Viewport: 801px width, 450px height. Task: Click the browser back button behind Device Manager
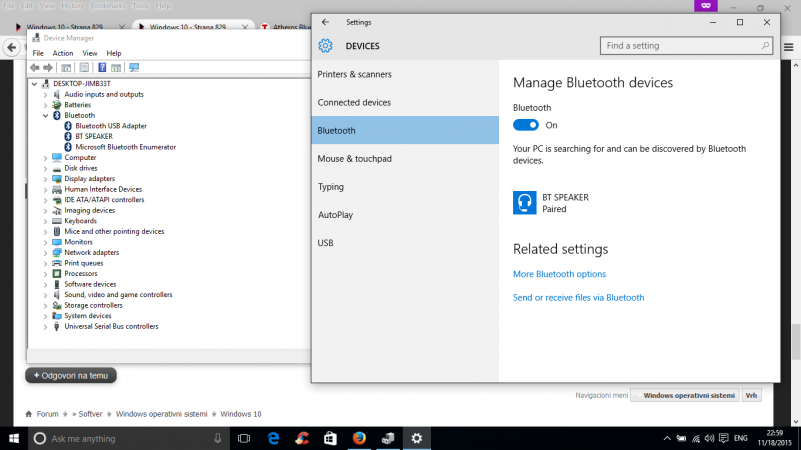click(12, 48)
